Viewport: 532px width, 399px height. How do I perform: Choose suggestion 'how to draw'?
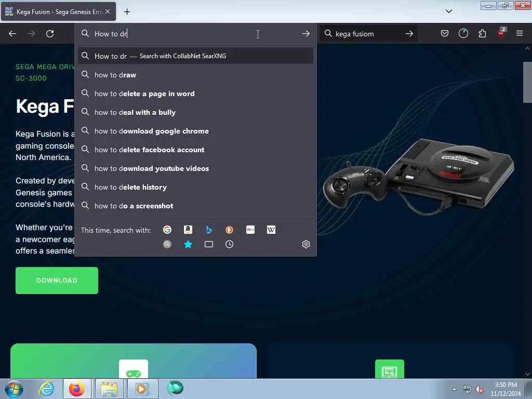196,75
